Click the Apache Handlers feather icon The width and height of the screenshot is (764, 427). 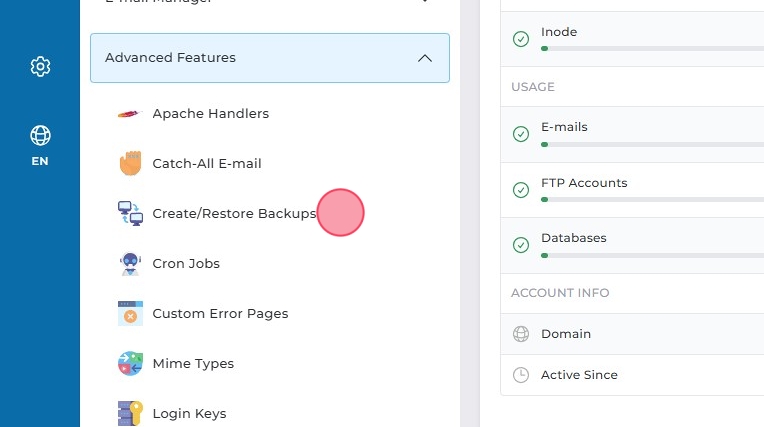click(x=130, y=114)
